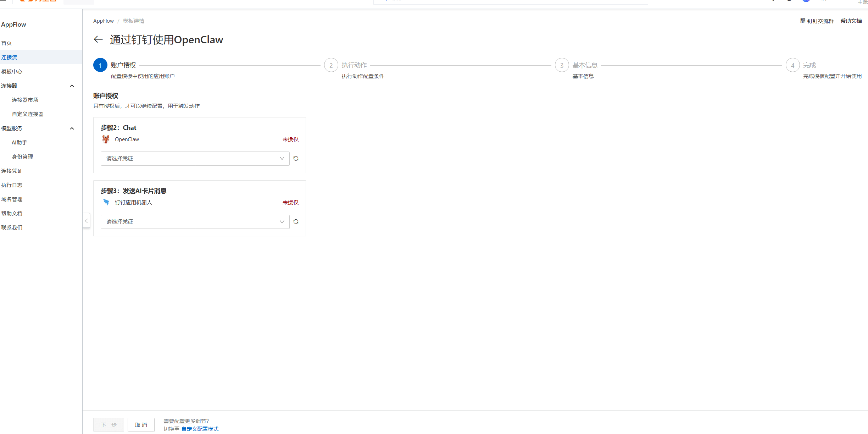Open 模板中心 in the sidebar
The width and height of the screenshot is (868, 434).
coord(12,72)
